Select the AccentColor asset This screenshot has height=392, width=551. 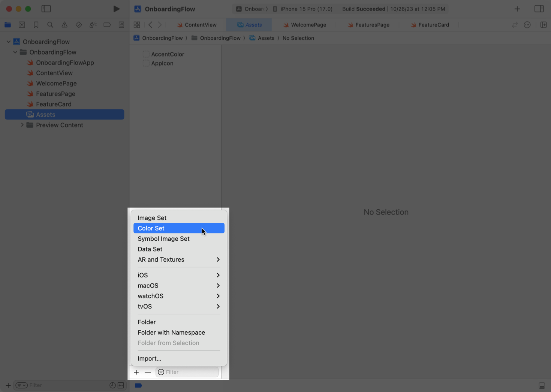[x=167, y=54]
